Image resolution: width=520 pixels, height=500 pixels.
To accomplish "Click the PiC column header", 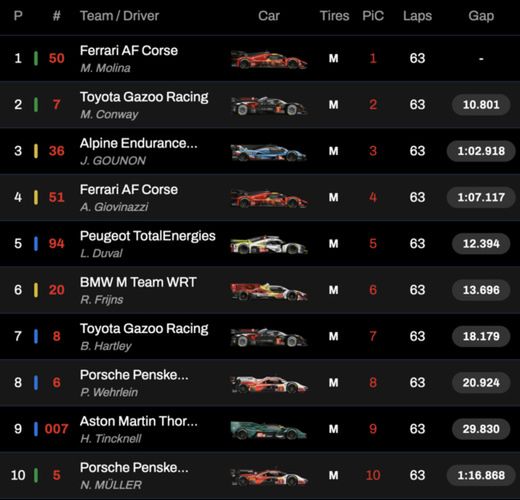I will [x=373, y=16].
